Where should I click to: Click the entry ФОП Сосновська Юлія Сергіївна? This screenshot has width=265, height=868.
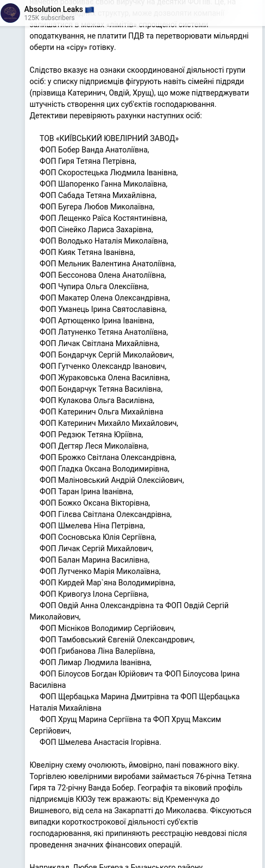coord(98,537)
